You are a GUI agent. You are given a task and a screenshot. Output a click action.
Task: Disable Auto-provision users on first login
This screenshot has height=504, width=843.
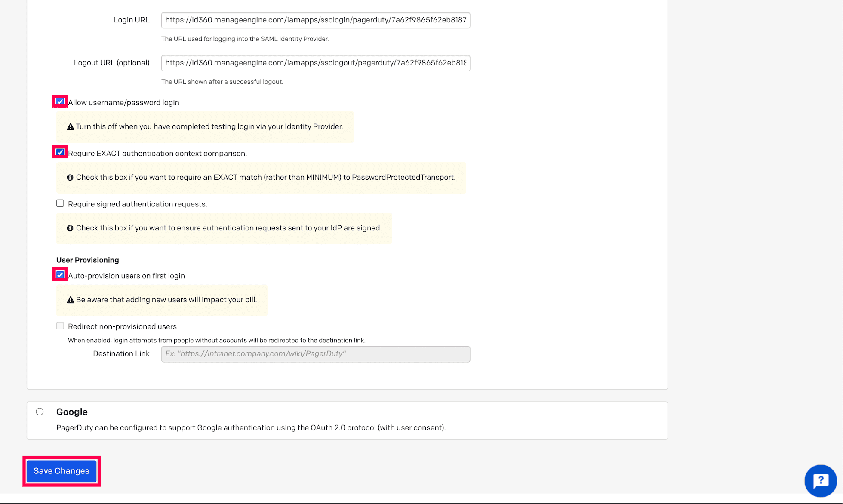(60, 275)
